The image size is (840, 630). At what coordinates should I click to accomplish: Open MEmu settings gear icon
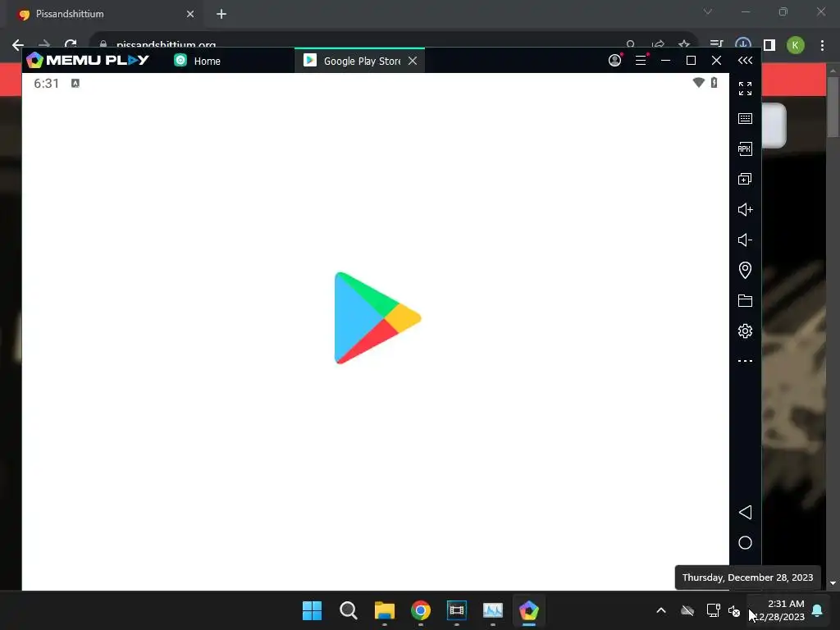745,331
